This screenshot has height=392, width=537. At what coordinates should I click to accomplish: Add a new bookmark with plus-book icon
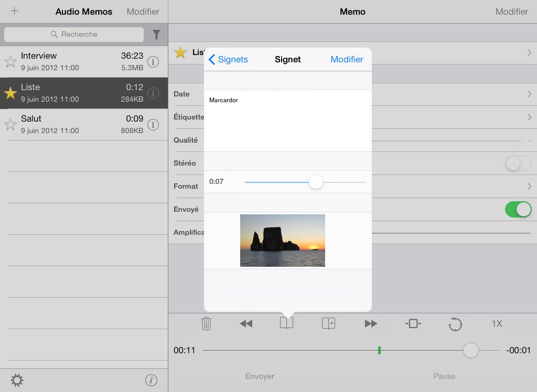click(328, 324)
